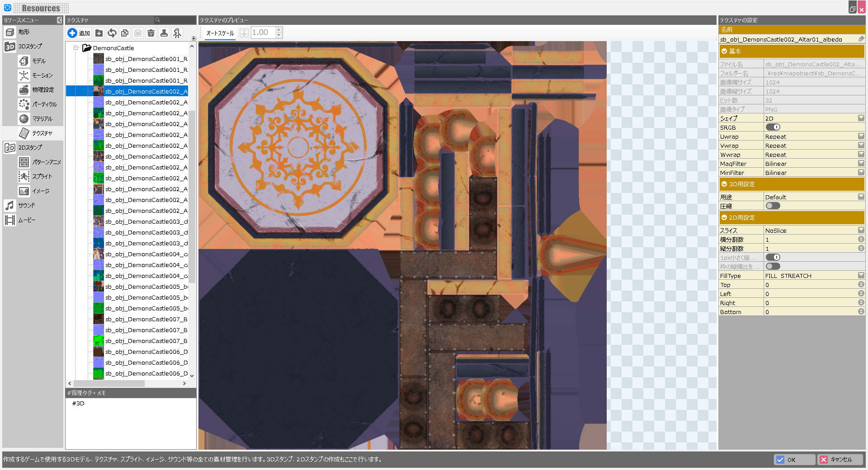Select the オートスケール tab in preview toolbar
The height and width of the screenshot is (470, 868).
point(220,33)
